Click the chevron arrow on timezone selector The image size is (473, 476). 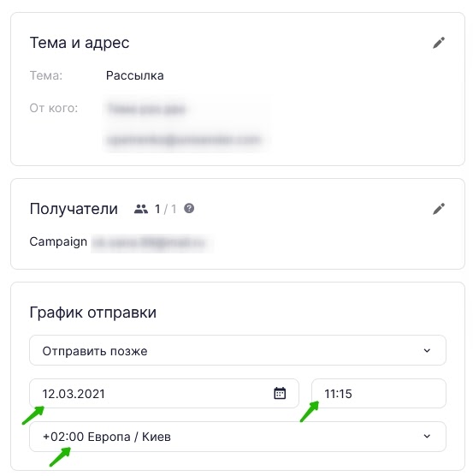tap(427, 437)
